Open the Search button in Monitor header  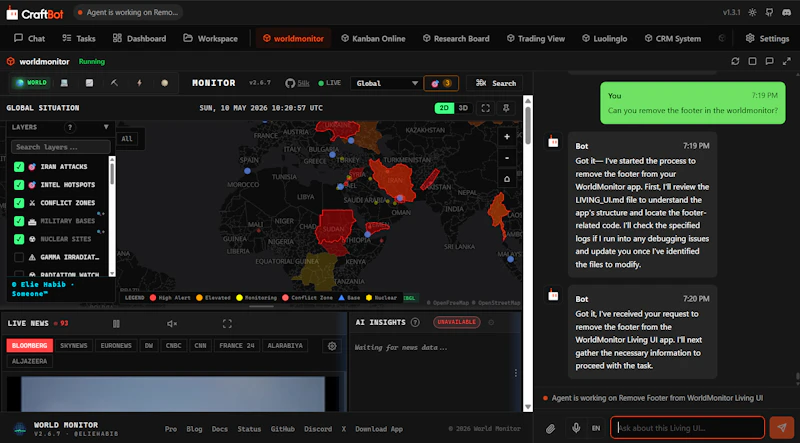495,83
